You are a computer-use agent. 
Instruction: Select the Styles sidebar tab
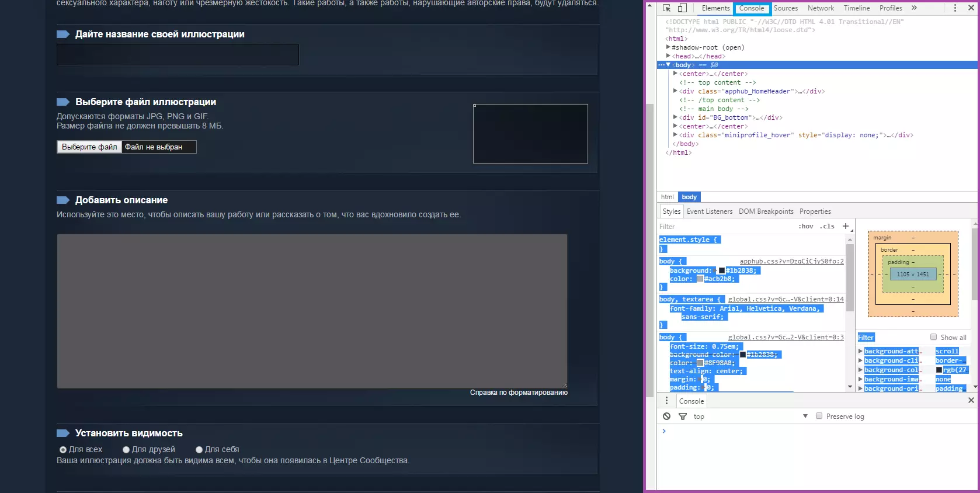coord(672,211)
